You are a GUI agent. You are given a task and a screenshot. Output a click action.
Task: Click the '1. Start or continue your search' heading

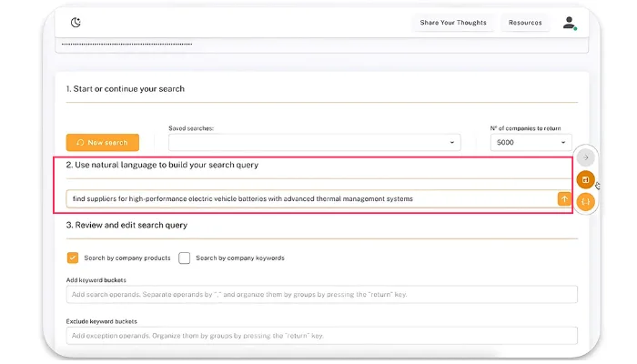click(x=126, y=89)
